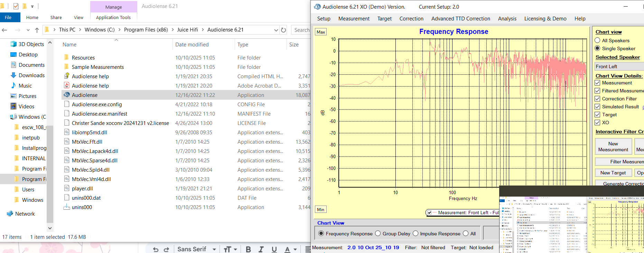Screen dimensions: 644x253
Task: Click the New Target button
Action: [613, 173]
